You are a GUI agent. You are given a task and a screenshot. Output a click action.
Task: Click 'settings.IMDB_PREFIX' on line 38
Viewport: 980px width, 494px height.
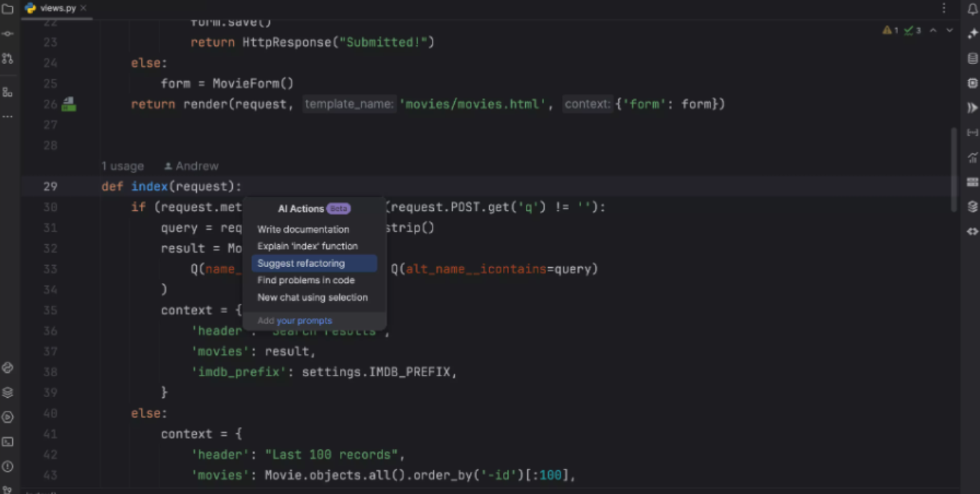coord(376,372)
